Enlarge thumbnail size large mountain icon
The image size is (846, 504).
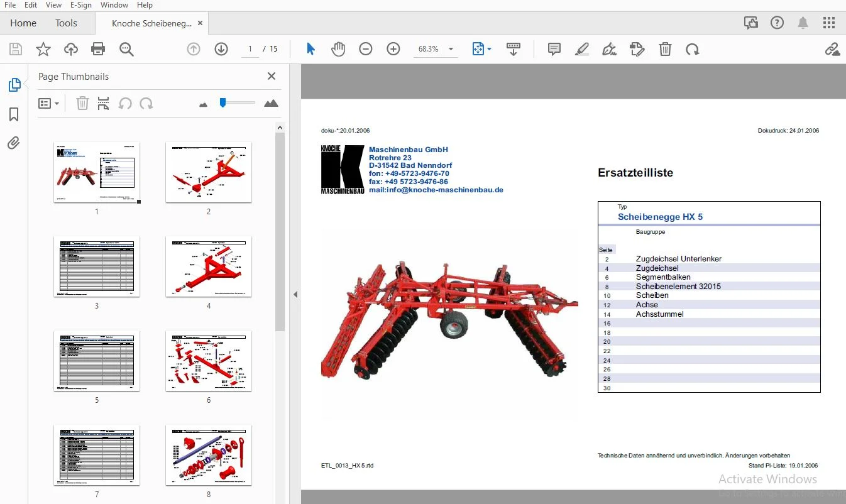(271, 103)
